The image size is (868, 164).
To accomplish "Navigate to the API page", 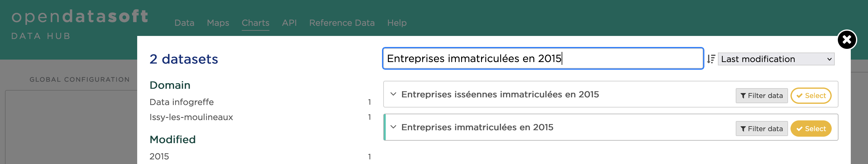I will (289, 23).
